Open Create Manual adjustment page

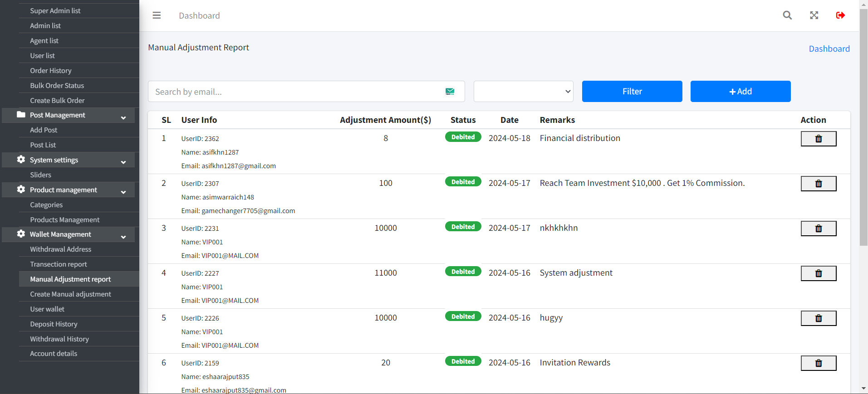click(x=70, y=294)
